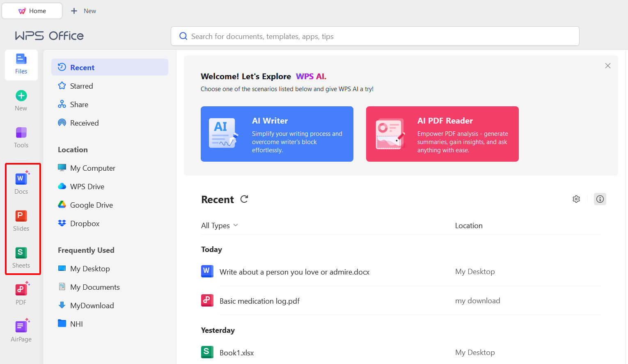Click the NHI folder icon

(x=62, y=323)
